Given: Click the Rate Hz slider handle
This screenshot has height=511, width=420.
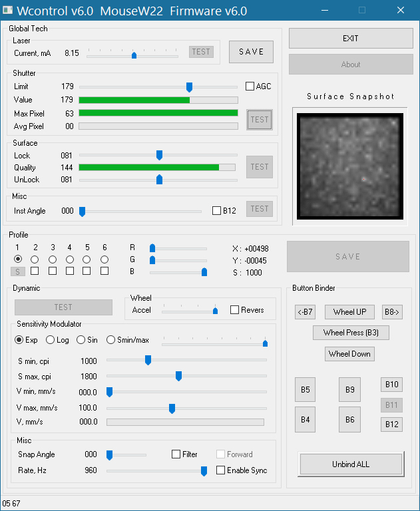Looking at the screenshot, I should point(204,471).
